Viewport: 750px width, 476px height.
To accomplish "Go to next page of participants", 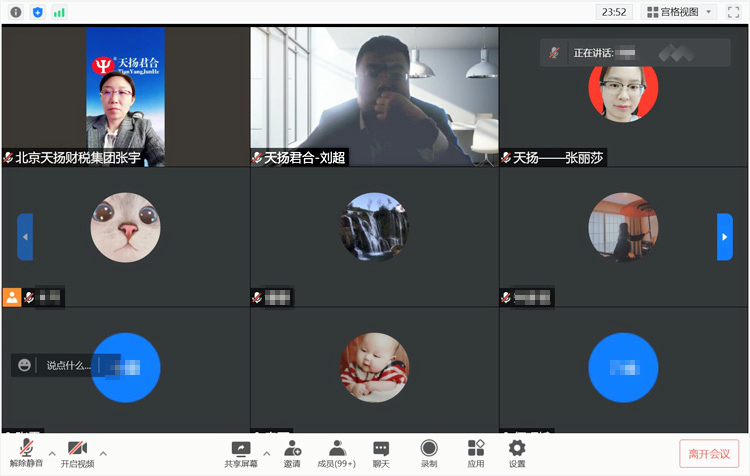I will click(725, 237).
